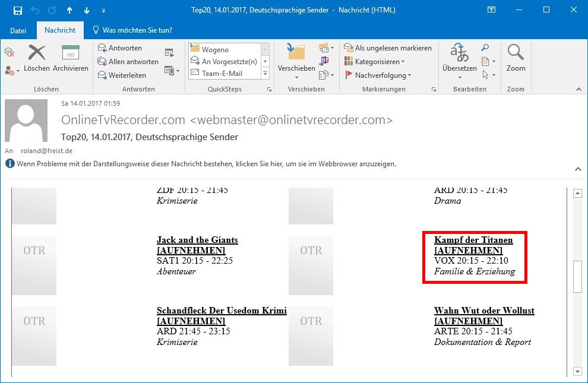Click the Archivieren button
Screen dimensions: 588x383
tap(71, 58)
